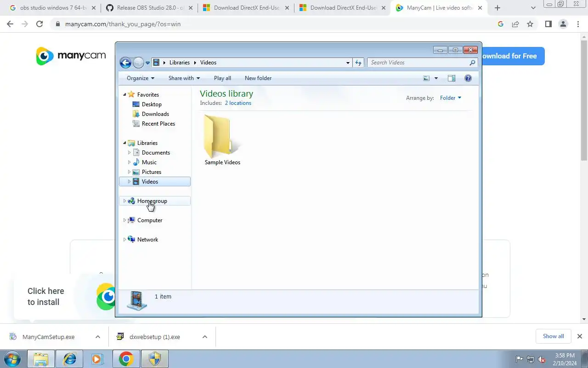This screenshot has height=368, width=588.
Task: Click the Chrome address bar URL
Action: click(123, 24)
